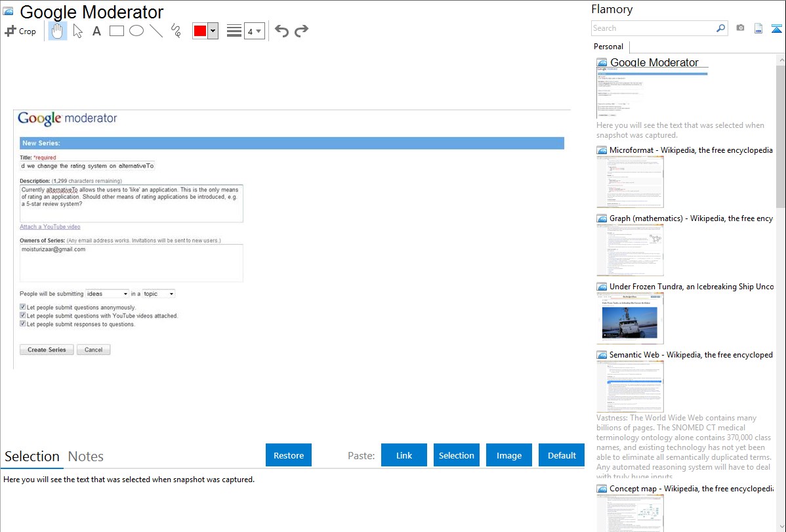Expand the line width dropdown showing 4

point(255,31)
